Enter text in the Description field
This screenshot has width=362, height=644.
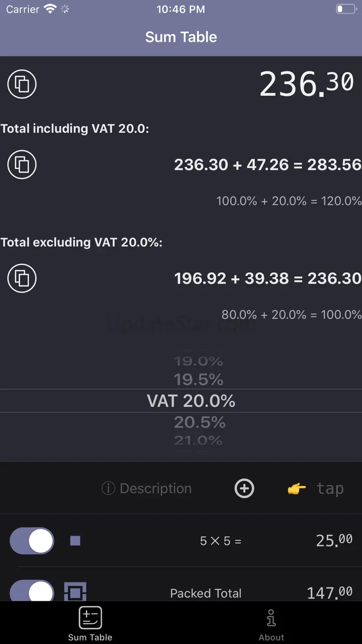(155, 488)
